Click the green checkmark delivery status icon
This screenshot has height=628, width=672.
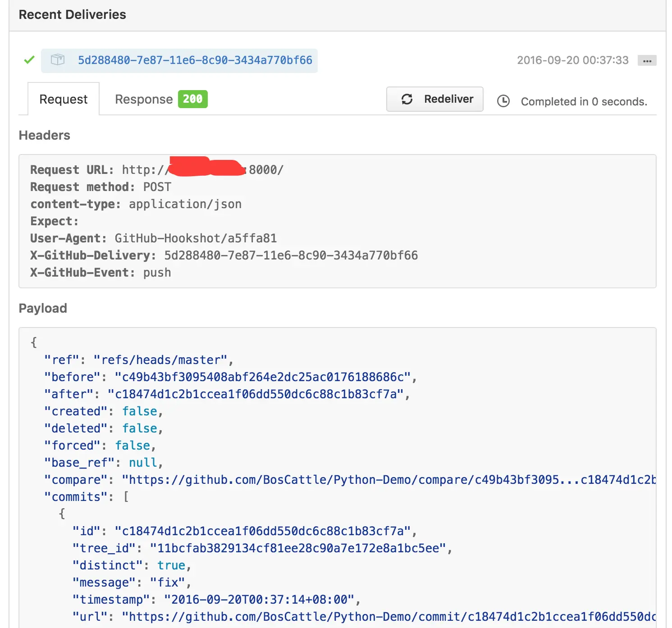(x=29, y=60)
